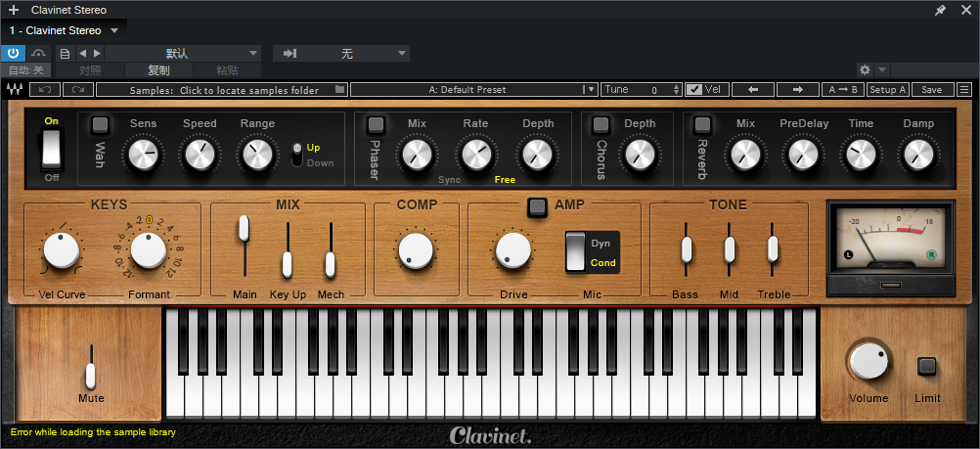Toggle the Vel checkbox

(693, 89)
